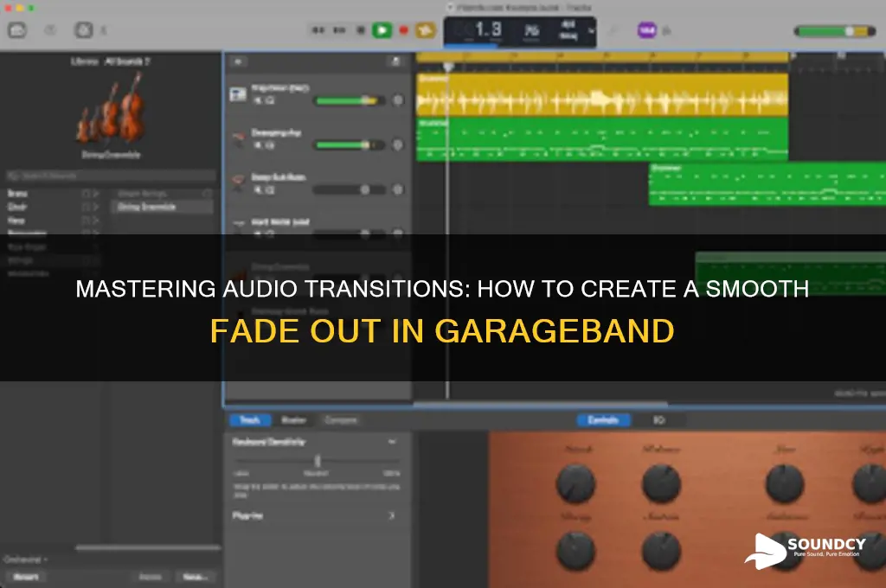This screenshot has height=588, width=886.
Task: Open the Editors scissors button
Action: click(x=104, y=30)
